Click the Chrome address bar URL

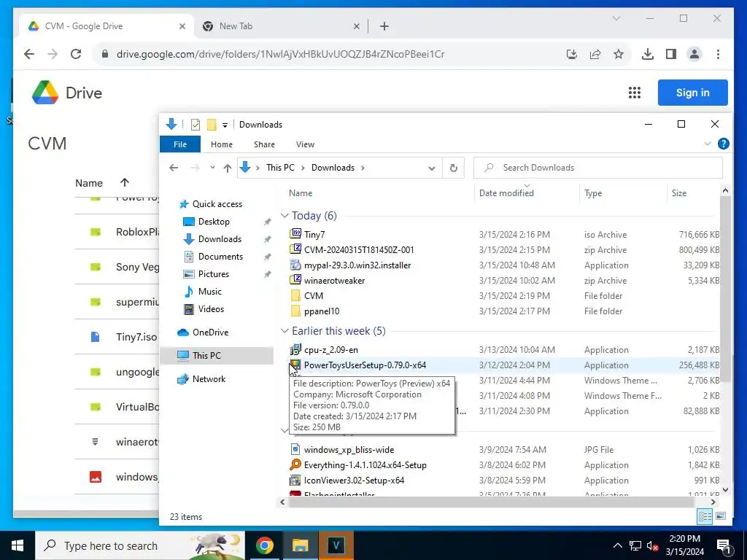coord(281,54)
